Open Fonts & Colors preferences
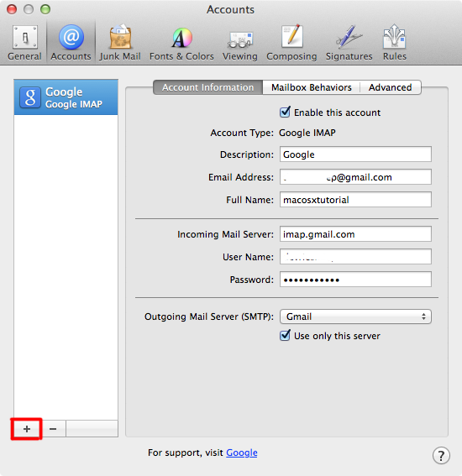 (x=181, y=43)
